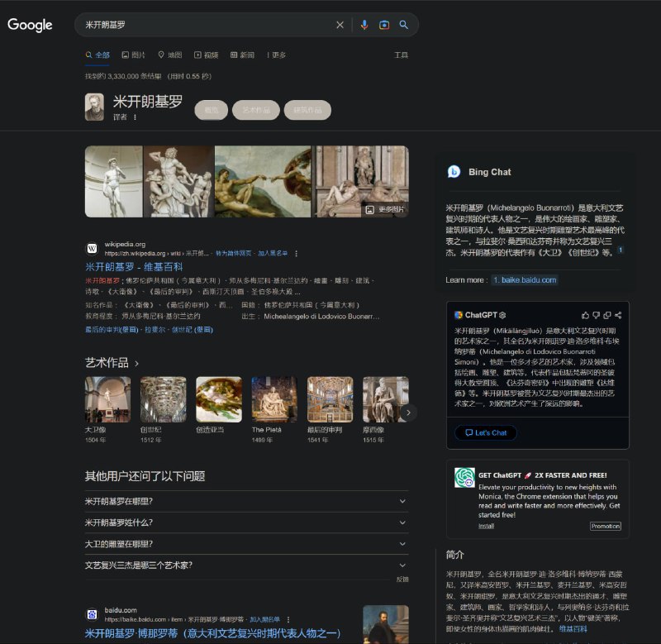Screen dimensions: 661x644
Task: Switch to the 地图 tab
Action: [x=170, y=55]
